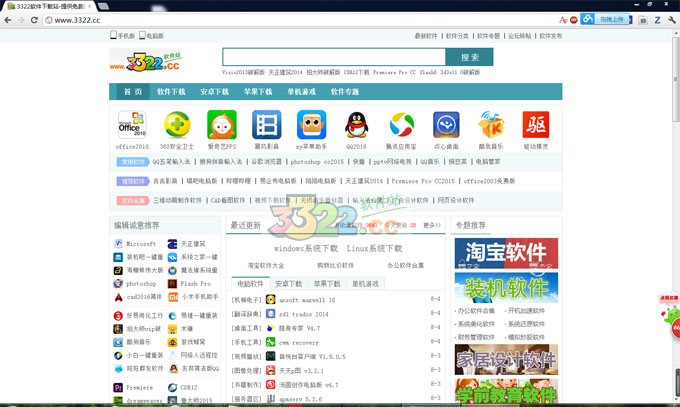This screenshot has height=407, width=680.
Task: Click the 更多>> link
Action: (432, 225)
